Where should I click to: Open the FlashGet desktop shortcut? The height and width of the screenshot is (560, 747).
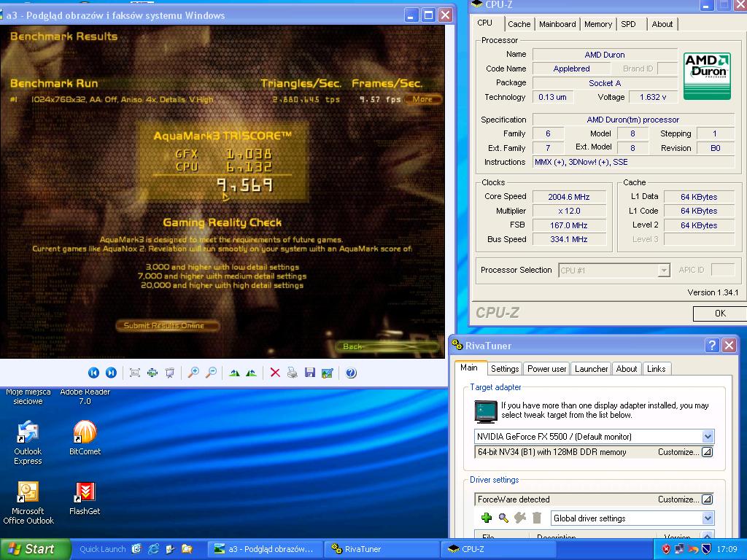[85, 498]
